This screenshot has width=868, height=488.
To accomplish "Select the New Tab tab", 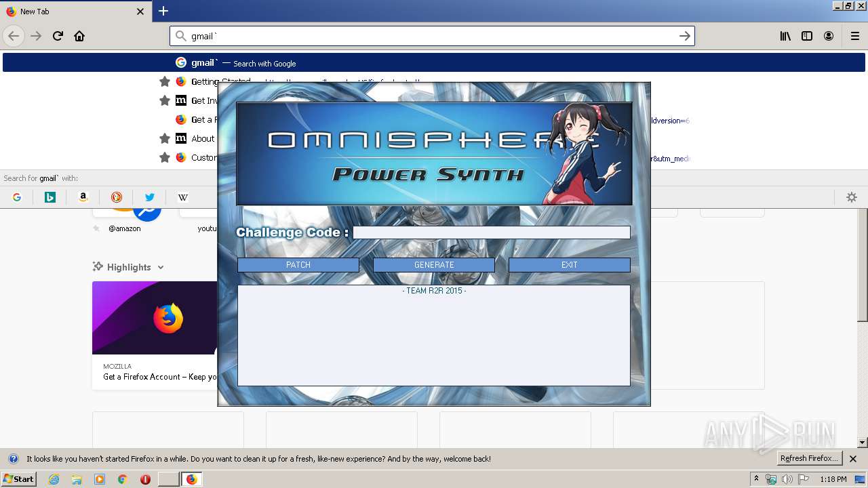I will pyautogui.click(x=75, y=12).
